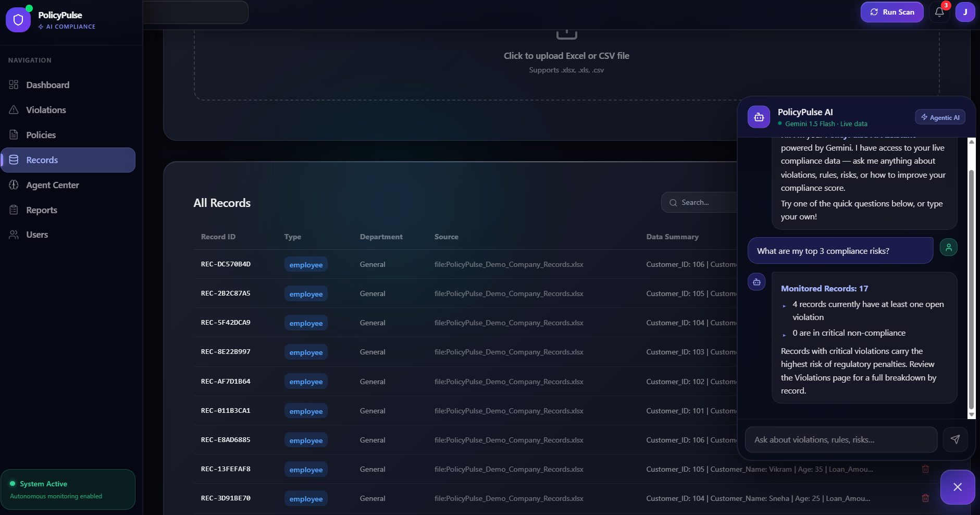This screenshot has height=515, width=980.
Task: Open the Dashboard page icon
Action: click(14, 85)
